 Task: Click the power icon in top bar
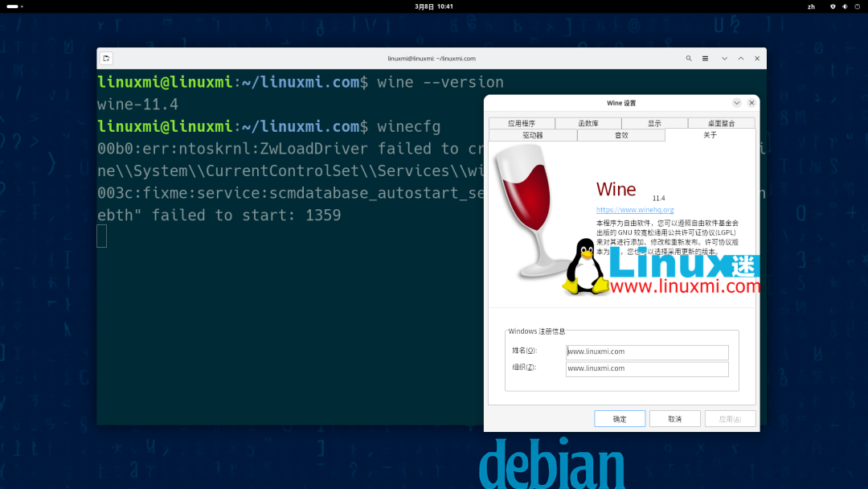pyautogui.click(x=858, y=6)
